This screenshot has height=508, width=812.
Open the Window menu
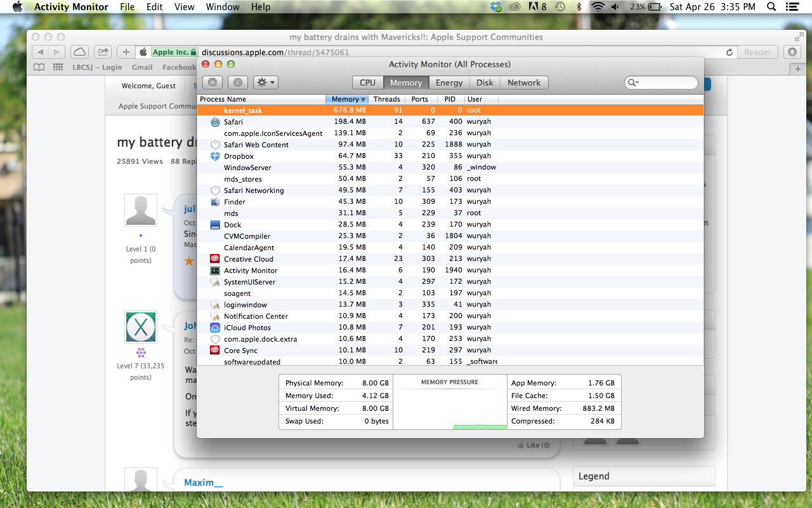click(223, 7)
